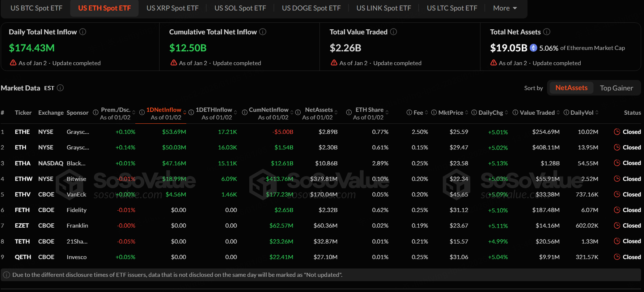Image resolution: width=644 pixels, height=292 pixels.
Task: Sort table by NetAssets using the toggle
Action: pyautogui.click(x=571, y=88)
